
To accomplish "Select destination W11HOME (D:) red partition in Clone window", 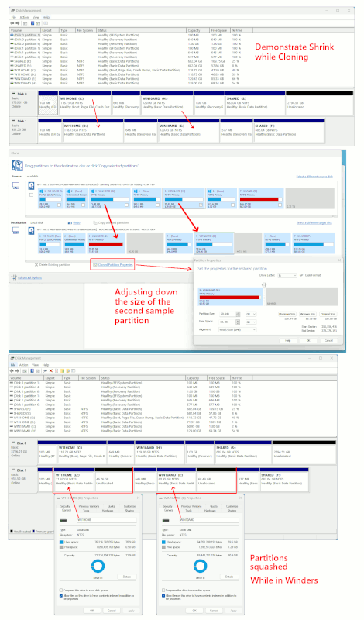I will (x=106, y=243).
